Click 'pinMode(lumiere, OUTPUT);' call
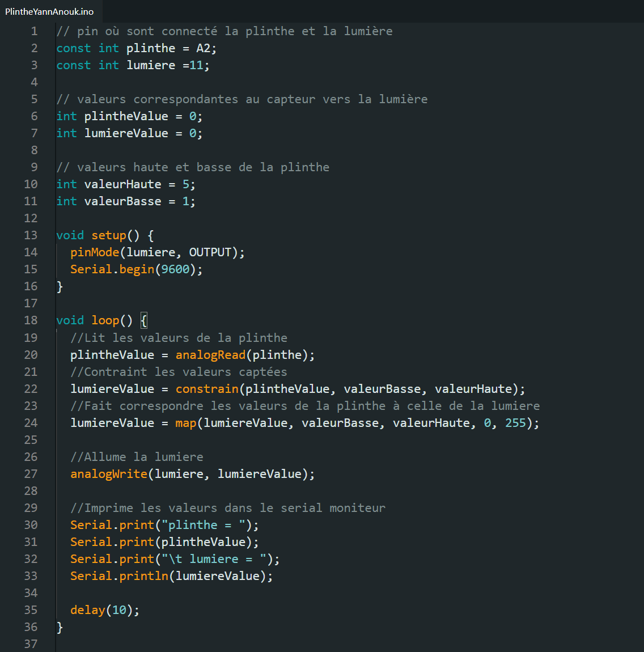The image size is (644, 652). click(158, 252)
